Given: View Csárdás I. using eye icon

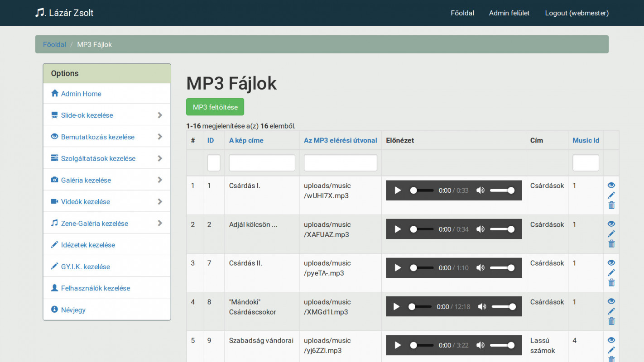Looking at the screenshot, I should (x=611, y=185).
